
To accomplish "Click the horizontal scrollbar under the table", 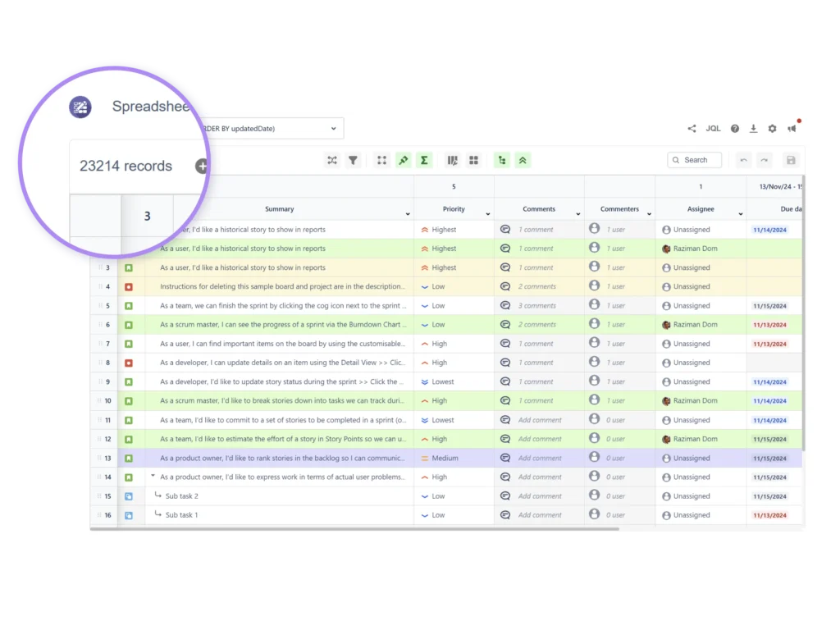I will click(x=354, y=529).
